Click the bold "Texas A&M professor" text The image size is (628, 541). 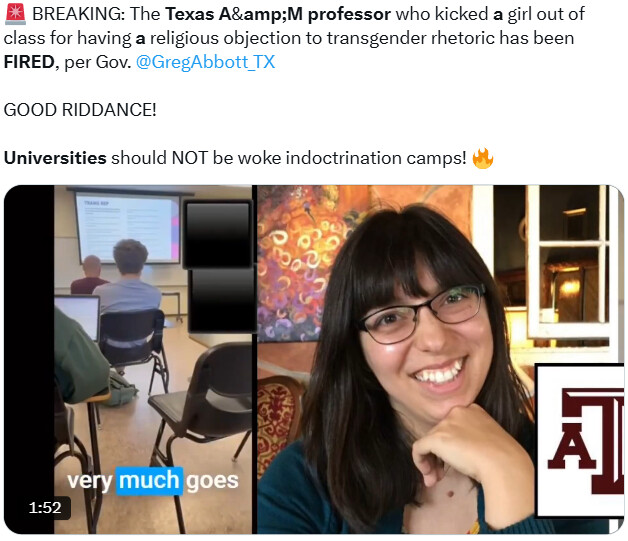pos(278,14)
